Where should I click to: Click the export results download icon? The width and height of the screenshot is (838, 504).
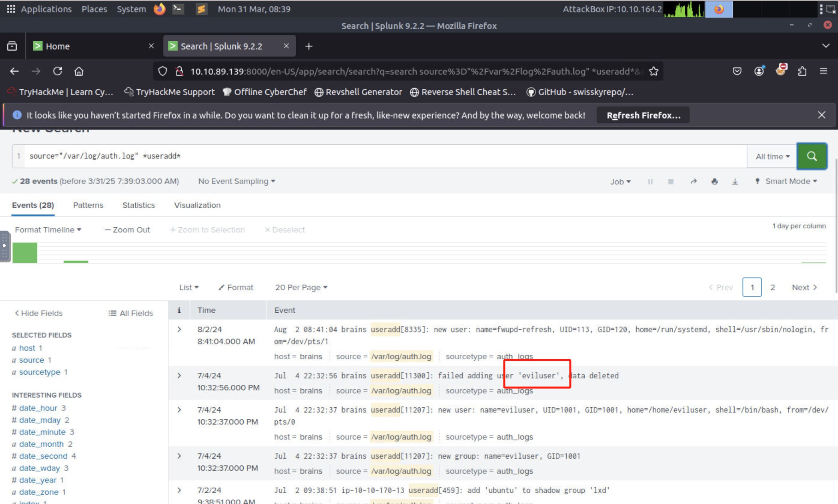coord(735,182)
